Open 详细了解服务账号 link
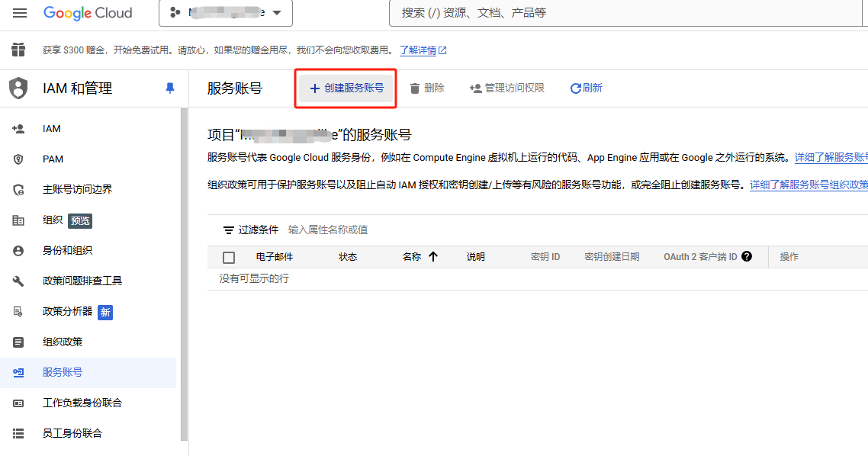 pos(831,158)
